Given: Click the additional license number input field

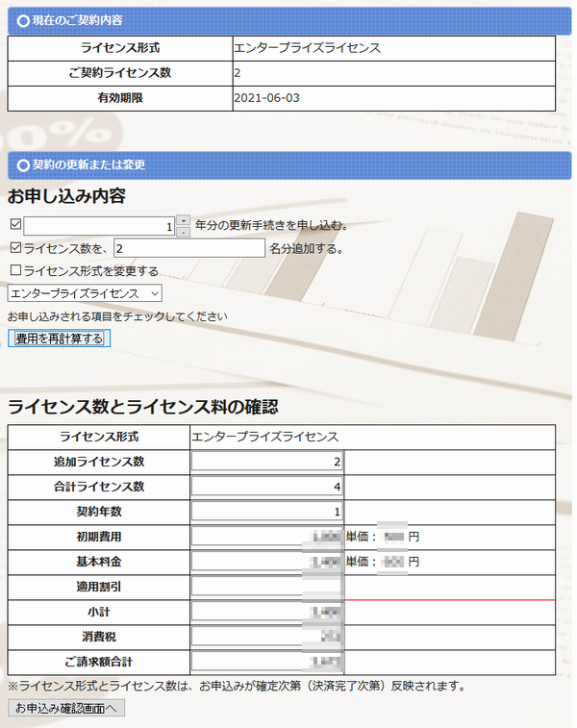Looking at the screenshot, I should (x=188, y=248).
